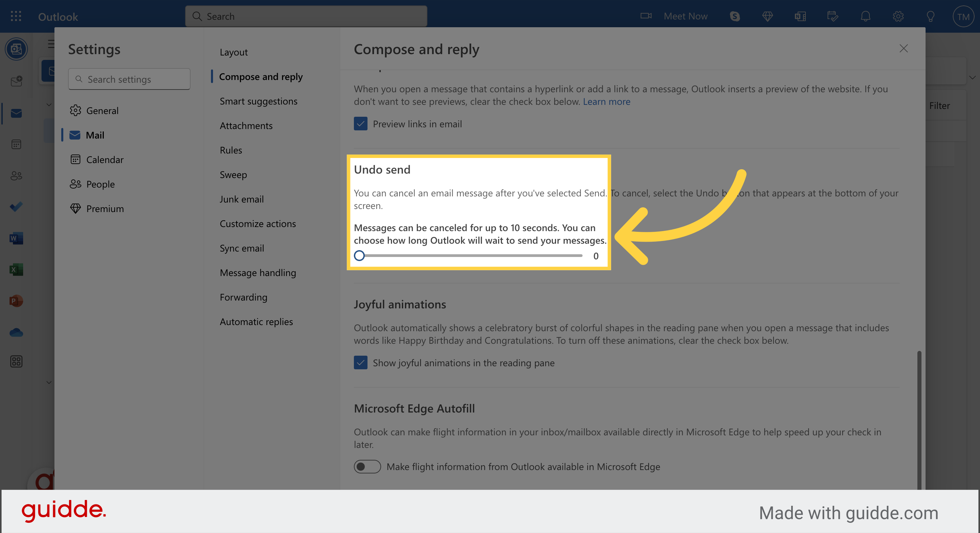Toggle Show joyful animations checkbox
This screenshot has height=533, width=980.
point(360,362)
